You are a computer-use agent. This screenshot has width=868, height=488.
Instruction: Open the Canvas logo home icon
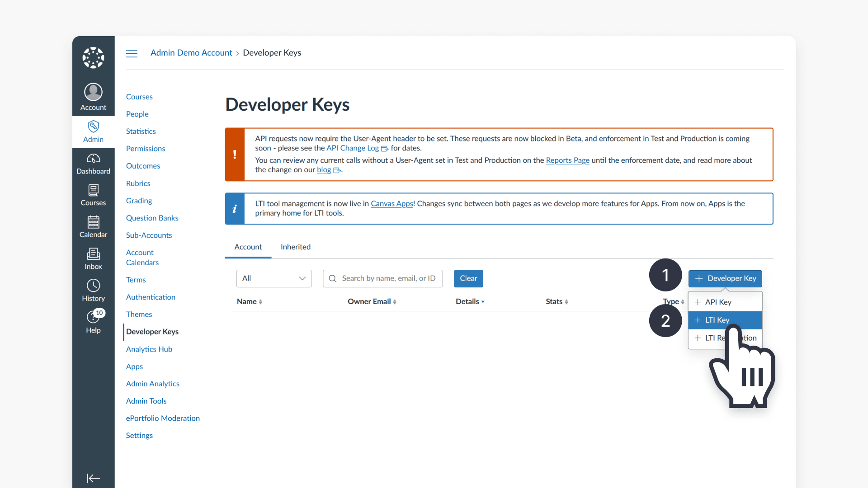pos(93,57)
